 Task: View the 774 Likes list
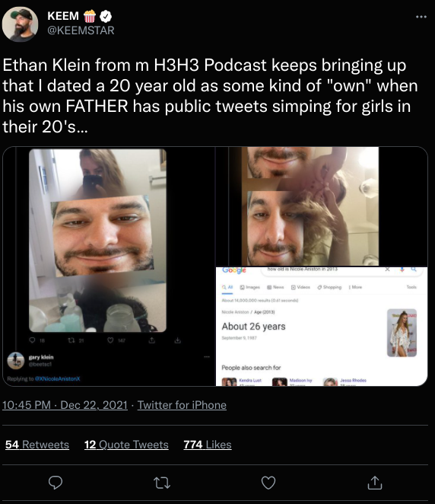pyautogui.click(x=208, y=445)
